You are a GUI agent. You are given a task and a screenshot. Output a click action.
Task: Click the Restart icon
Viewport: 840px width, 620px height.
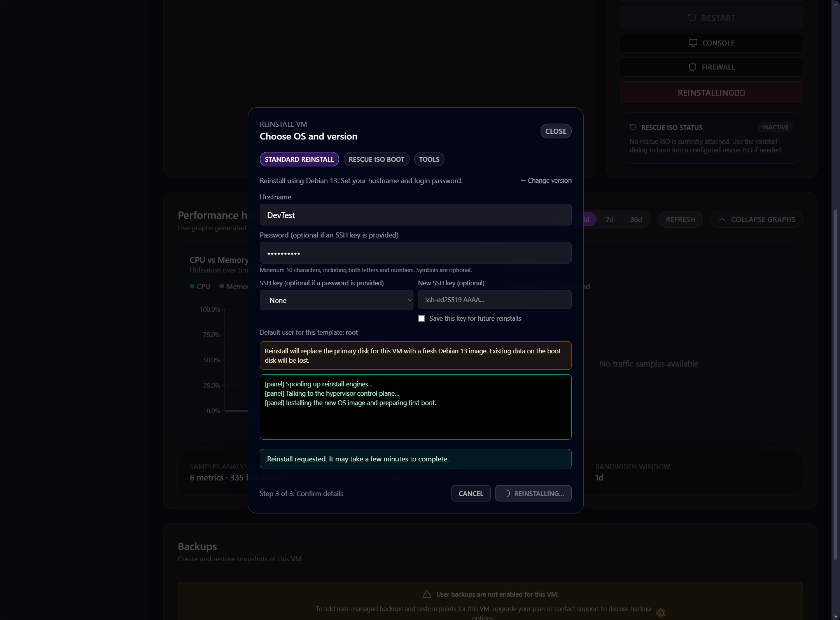coord(692,17)
